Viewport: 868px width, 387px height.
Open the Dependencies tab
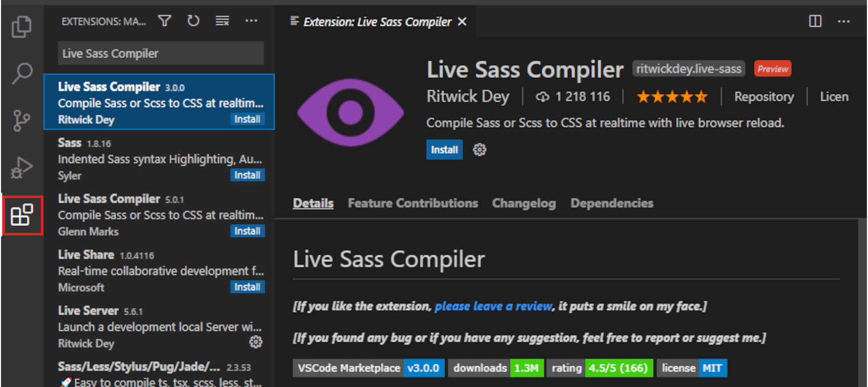click(612, 203)
